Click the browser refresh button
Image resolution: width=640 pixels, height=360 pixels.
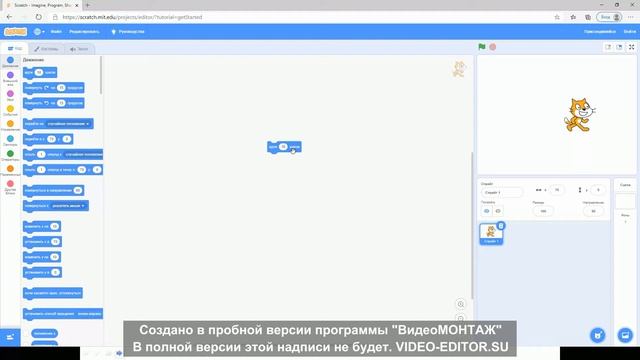coord(38,17)
